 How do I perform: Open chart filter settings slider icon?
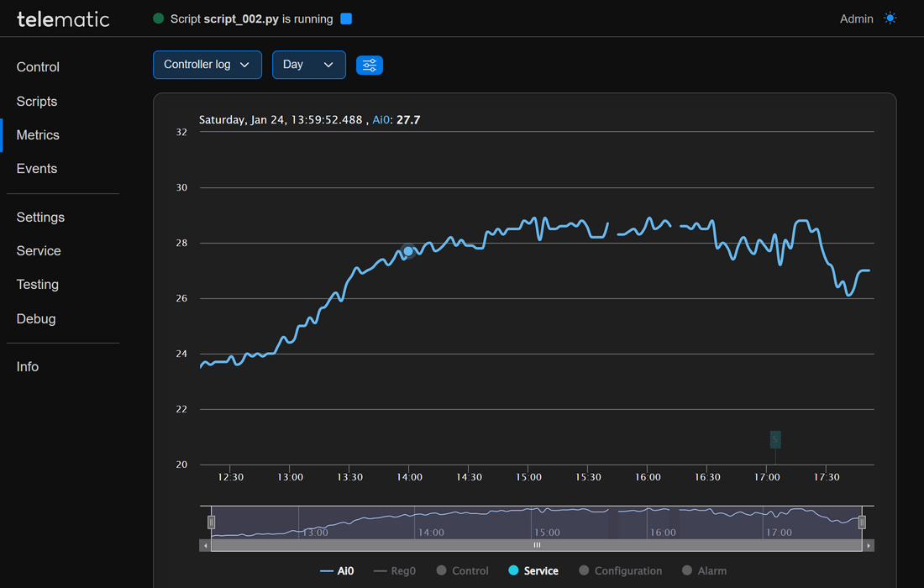[370, 65]
